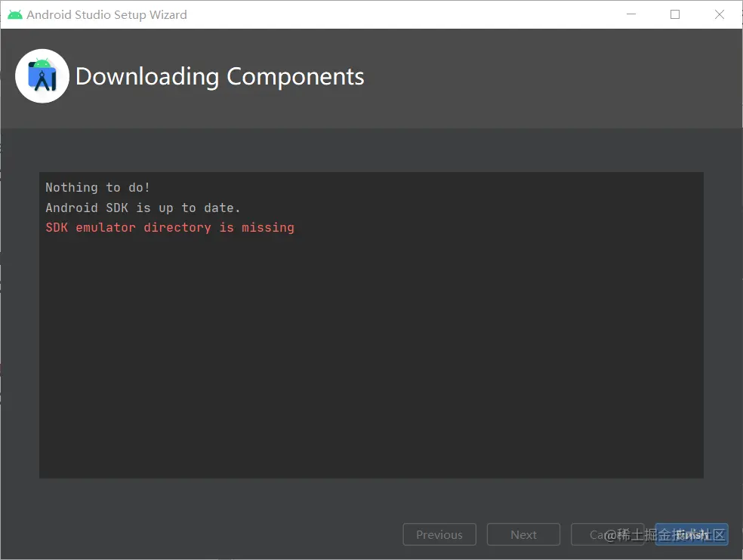Click the Previous button
743x560 pixels.
[439, 534]
